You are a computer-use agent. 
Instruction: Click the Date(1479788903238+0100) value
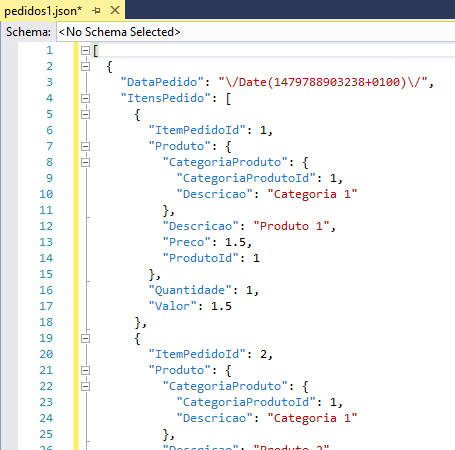click(x=323, y=82)
